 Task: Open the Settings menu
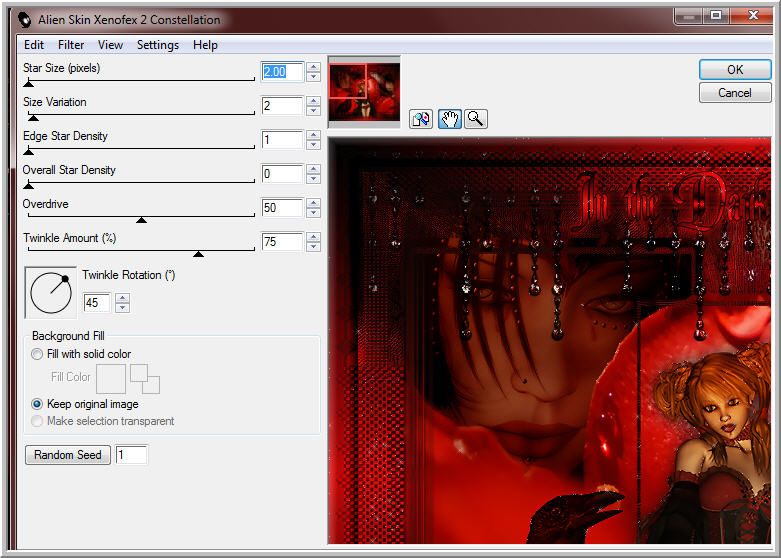tap(158, 45)
